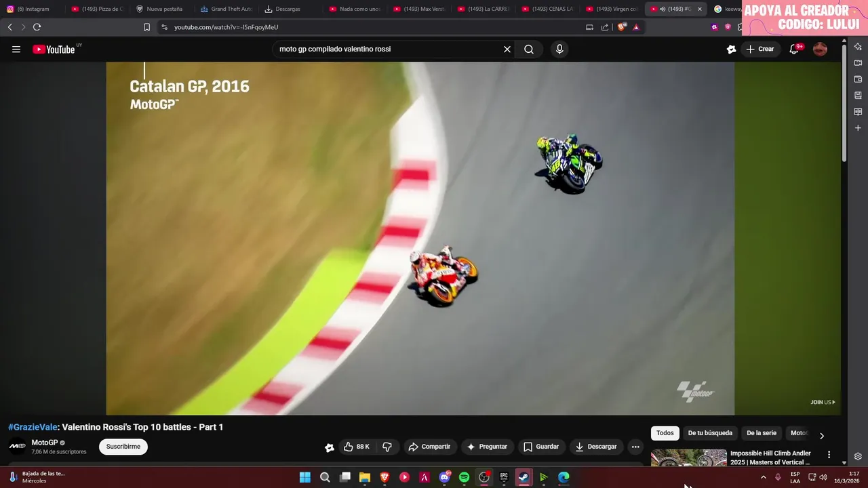Screen dimensions: 868x488
Task: Click the browser address bar URL
Action: [x=226, y=27]
